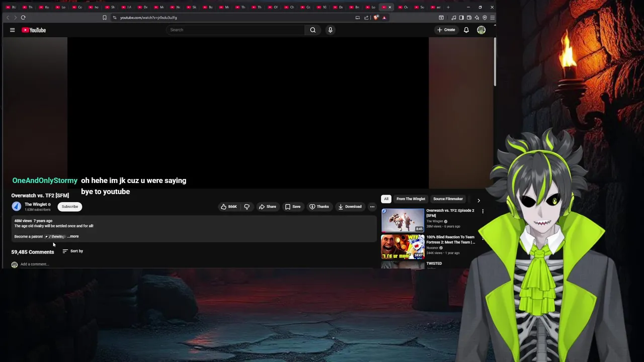Click the Brave rewards triangle icon
This screenshot has height=362, width=644.
[384, 18]
